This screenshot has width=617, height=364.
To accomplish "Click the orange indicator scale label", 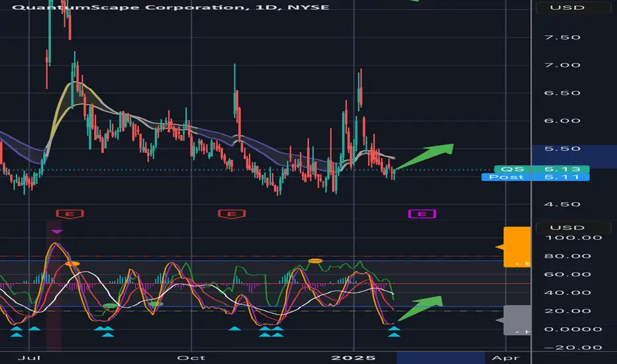I will click(517, 247).
